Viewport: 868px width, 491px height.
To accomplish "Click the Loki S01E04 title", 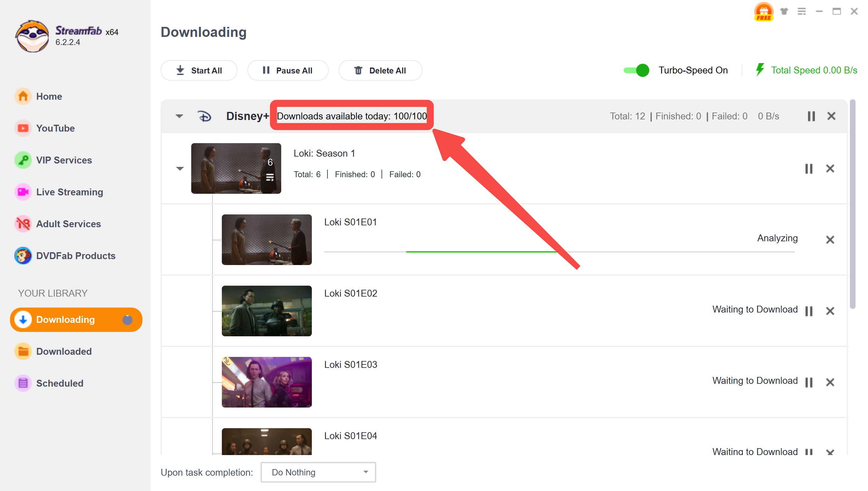I will pyautogui.click(x=351, y=436).
